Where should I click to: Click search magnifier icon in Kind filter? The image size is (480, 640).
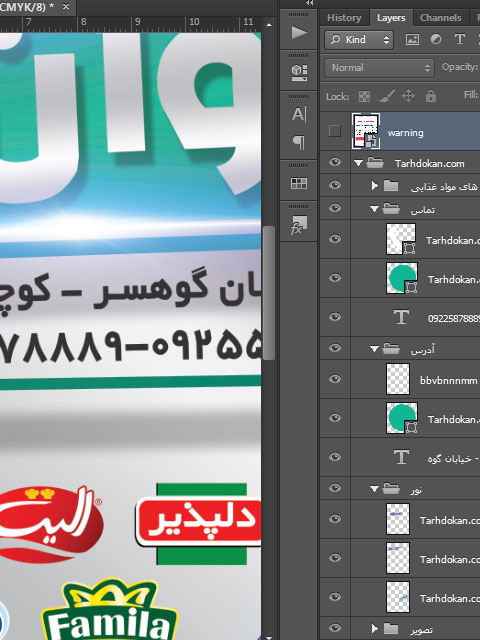335,39
